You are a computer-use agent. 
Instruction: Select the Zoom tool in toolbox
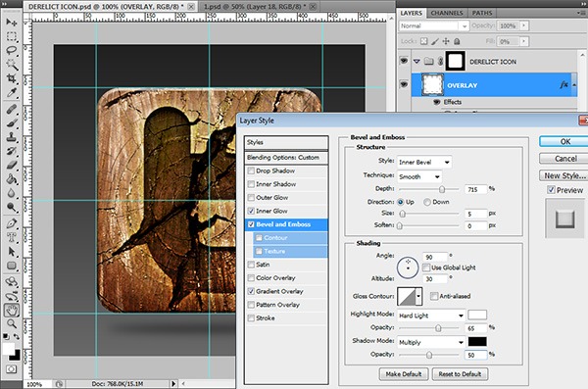click(11, 323)
